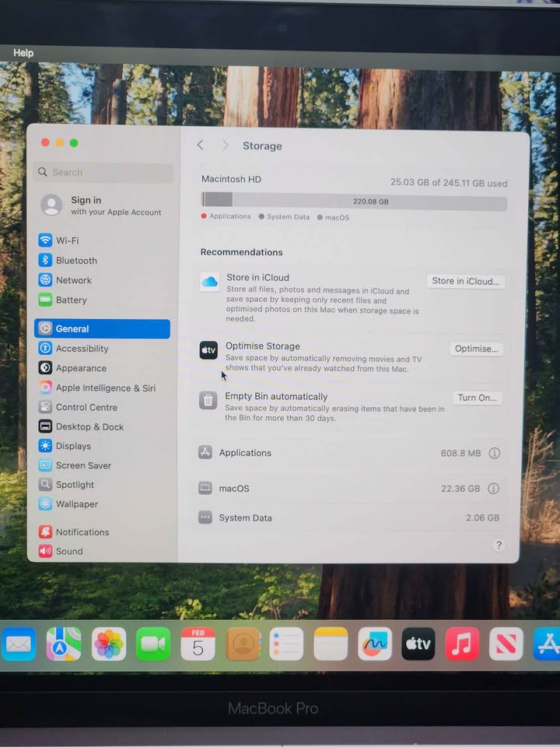Select Wallpaper in the sidebar

(76, 504)
